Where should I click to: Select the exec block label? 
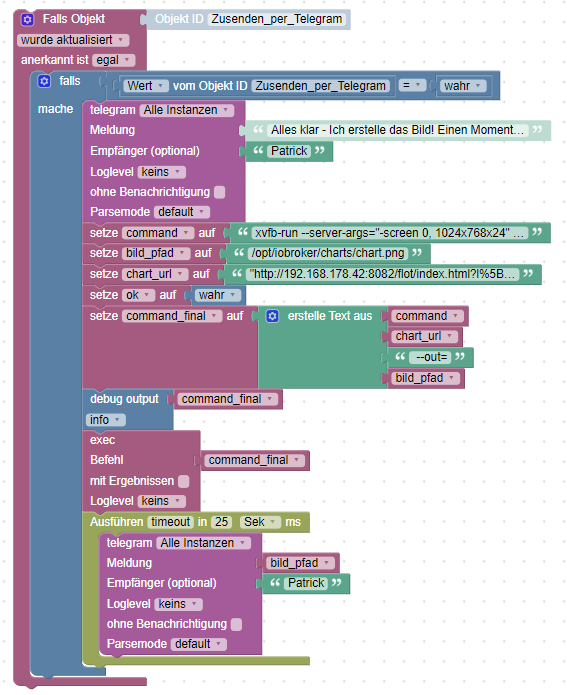click(102, 440)
